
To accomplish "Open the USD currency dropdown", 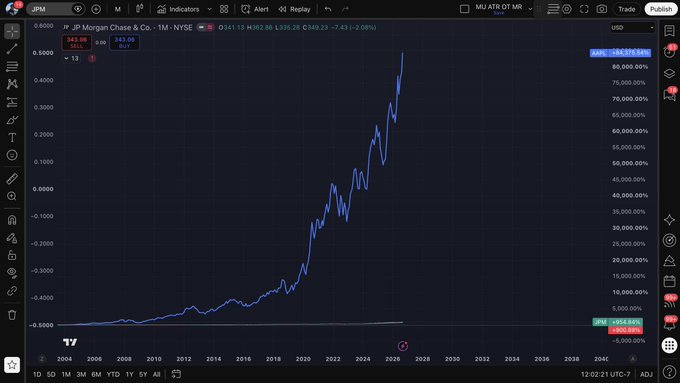I will pos(631,27).
